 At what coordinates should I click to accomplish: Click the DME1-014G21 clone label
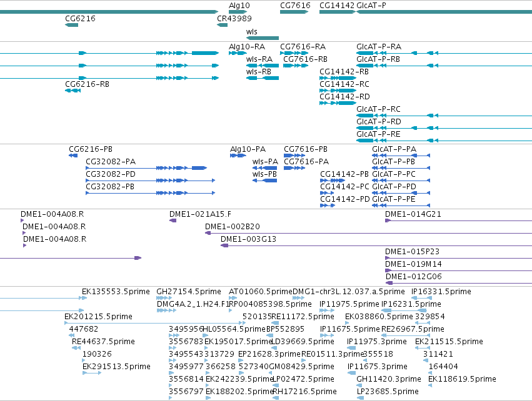[413, 214]
